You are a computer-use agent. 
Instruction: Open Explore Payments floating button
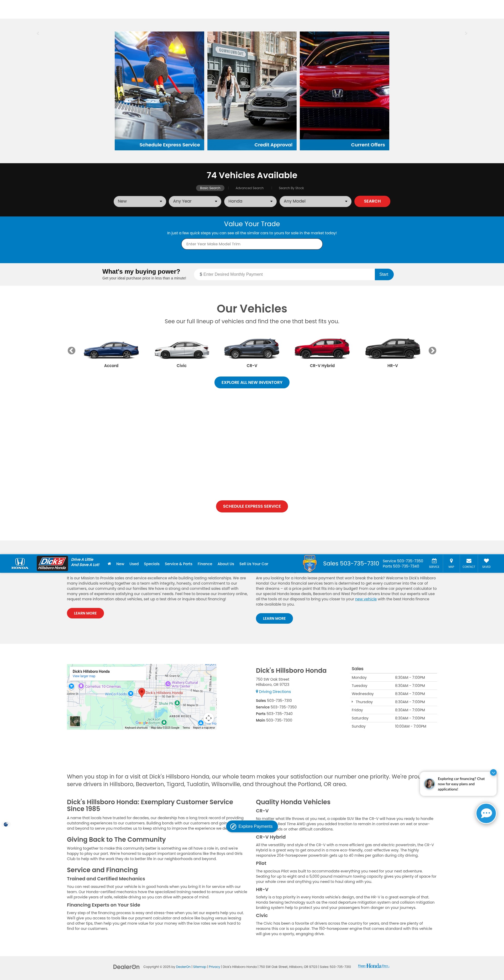(x=252, y=826)
